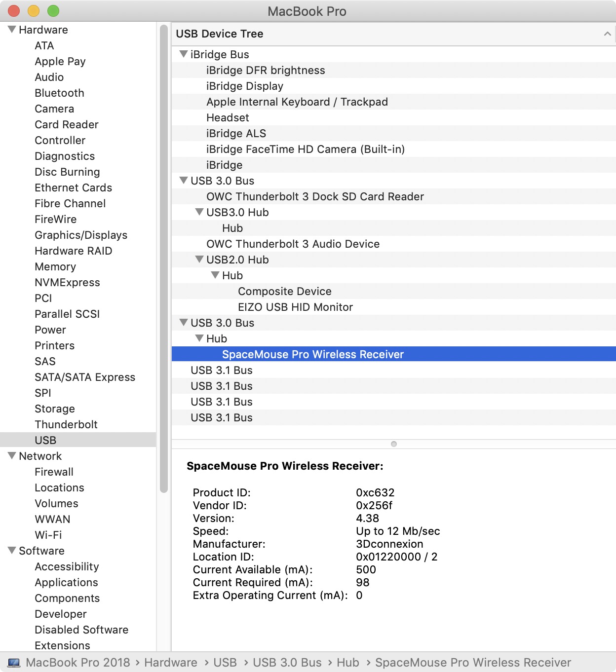Viewport: 616px width, 672px height.
Task: Select iBridge DFR brightness device
Action: tap(393, 70)
